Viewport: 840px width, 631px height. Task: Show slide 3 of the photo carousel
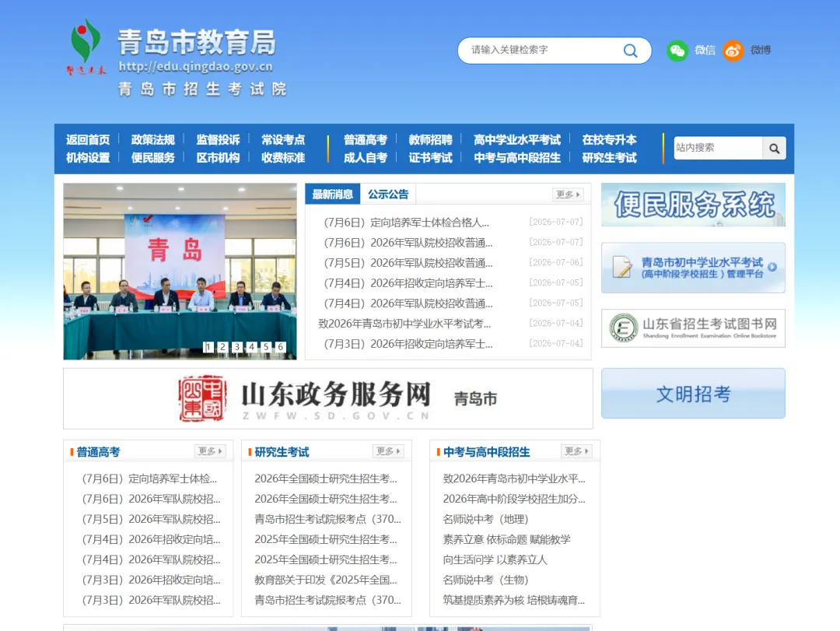pos(237,347)
